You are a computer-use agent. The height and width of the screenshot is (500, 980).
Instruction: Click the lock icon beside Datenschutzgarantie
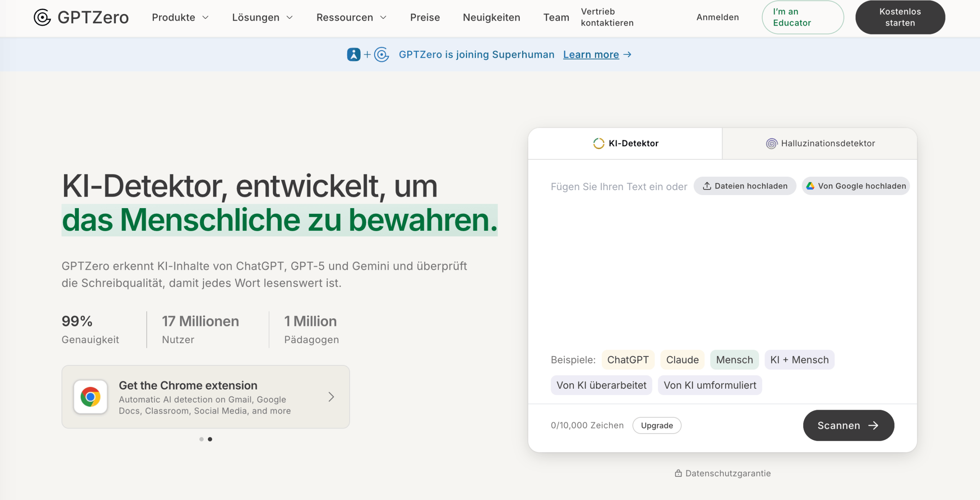[x=678, y=473]
